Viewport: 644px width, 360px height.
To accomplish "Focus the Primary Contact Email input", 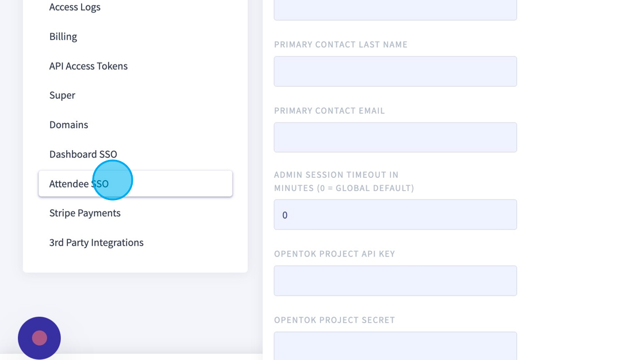I will [395, 137].
